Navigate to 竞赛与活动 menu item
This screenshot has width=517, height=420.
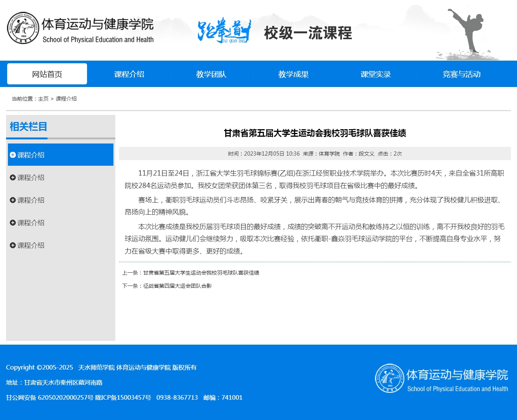click(x=461, y=74)
